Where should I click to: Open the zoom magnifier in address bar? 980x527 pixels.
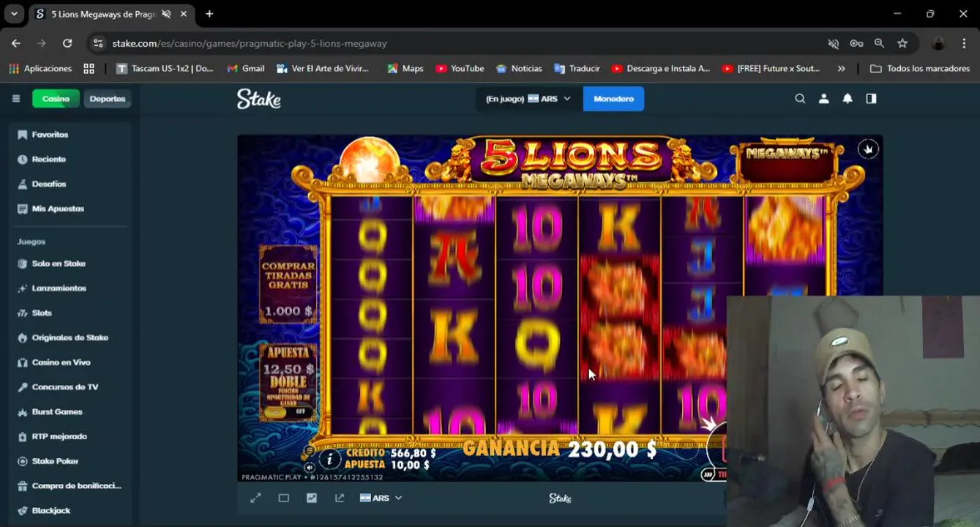(879, 43)
